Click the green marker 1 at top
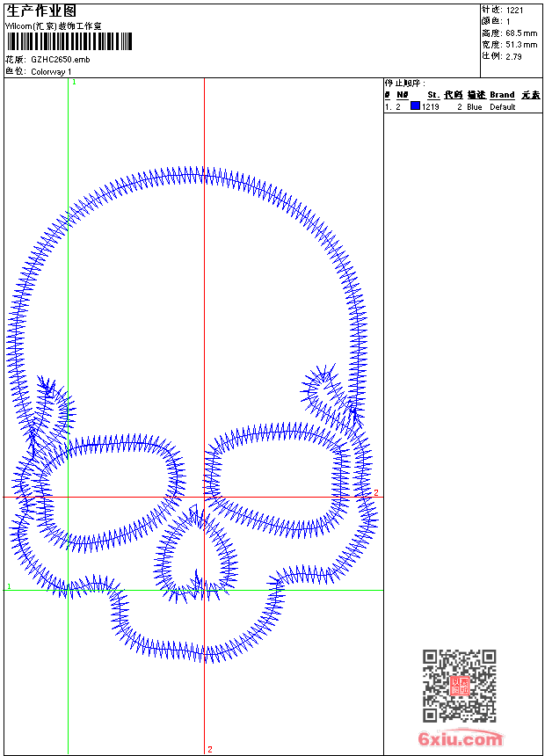The height and width of the screenshot is (756, 545). (x=74, y=82)
